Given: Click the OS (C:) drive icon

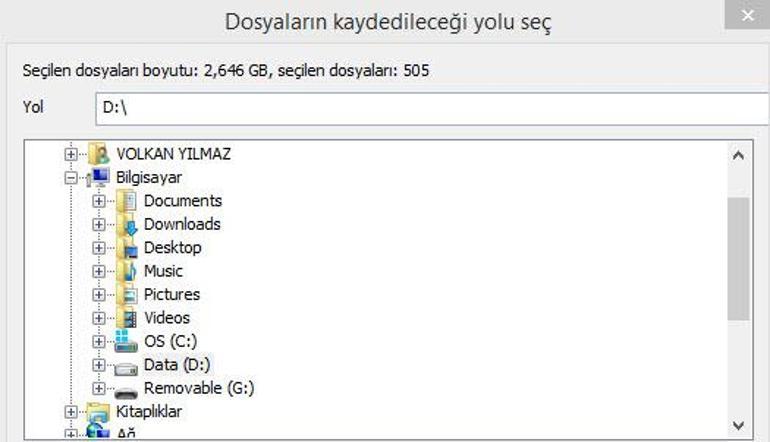Looking at the screenshot, I should 126,342.
